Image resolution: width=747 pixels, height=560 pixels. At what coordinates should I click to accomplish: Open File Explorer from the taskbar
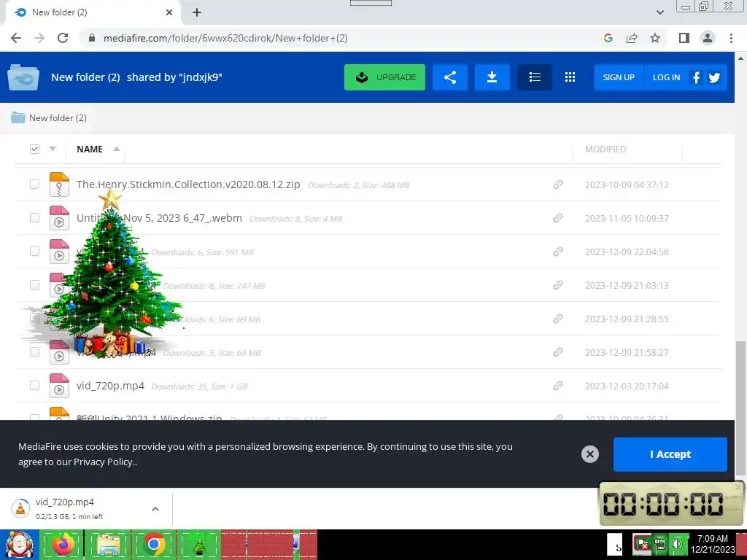click(x=108, y=545)
